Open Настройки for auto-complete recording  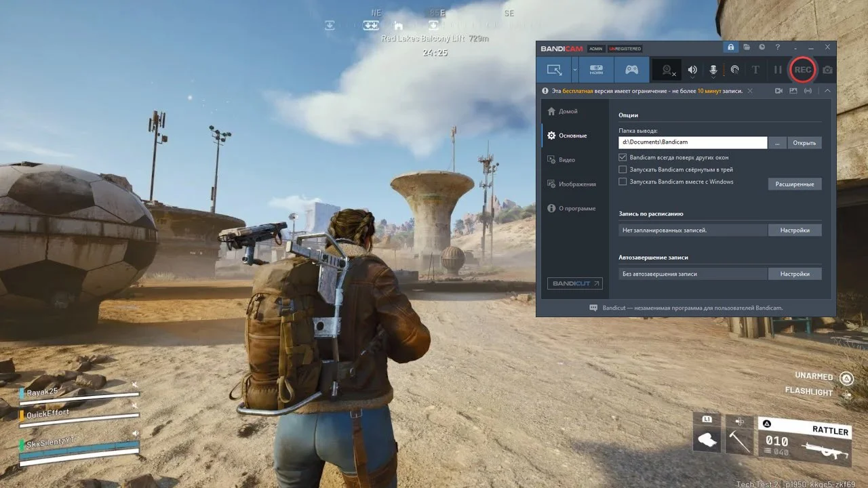(795, 274)
